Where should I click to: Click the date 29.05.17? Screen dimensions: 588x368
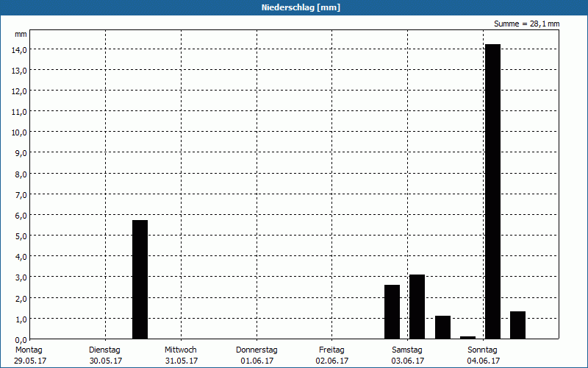click(30, 361)
